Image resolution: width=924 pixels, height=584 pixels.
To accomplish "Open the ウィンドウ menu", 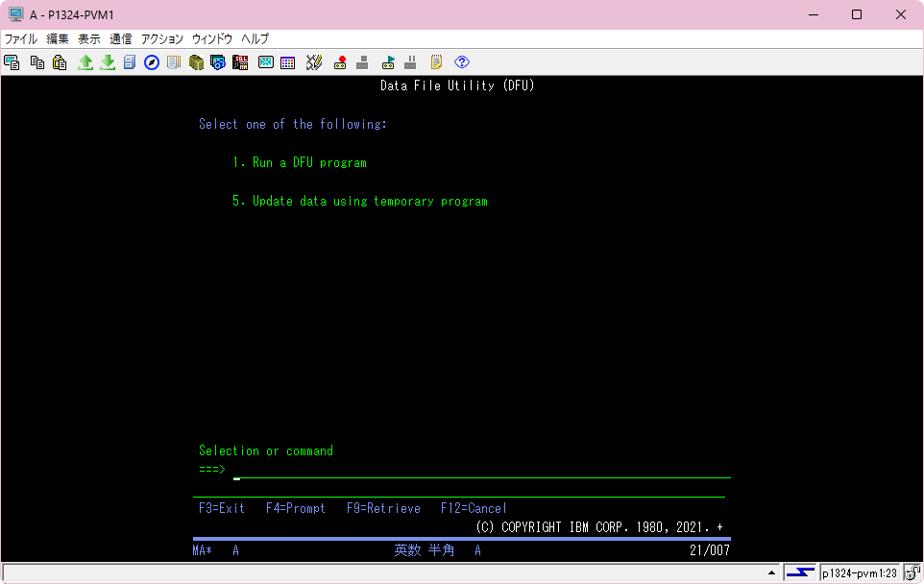I will [x=212, y=38].
